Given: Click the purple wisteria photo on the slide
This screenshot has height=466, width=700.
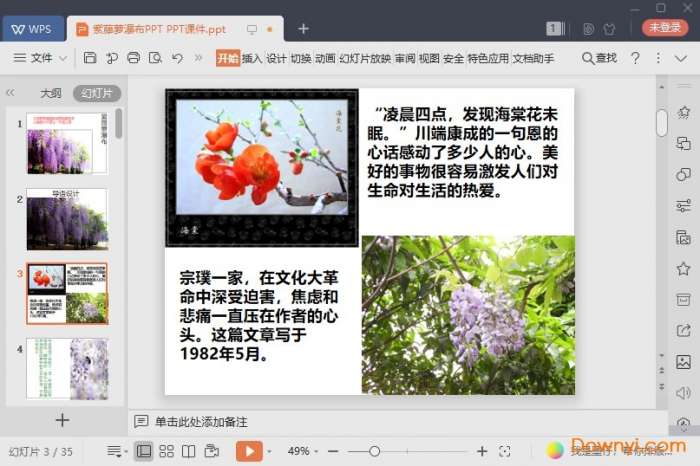Looking at the screenshot, I should click(468, 315).
